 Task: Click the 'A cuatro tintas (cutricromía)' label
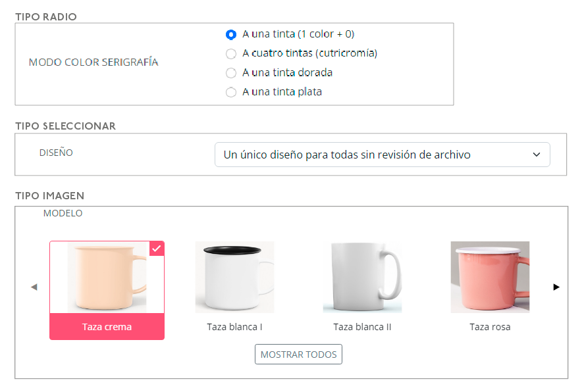tap(309, 53)
